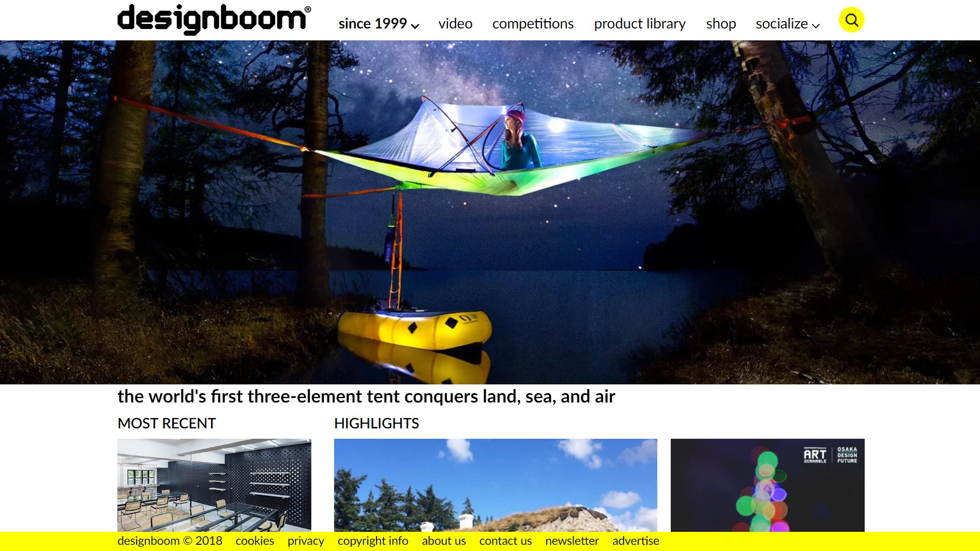Visit the shop page
The height and width of the screenshot is (551, 980).
coord(721,24)
